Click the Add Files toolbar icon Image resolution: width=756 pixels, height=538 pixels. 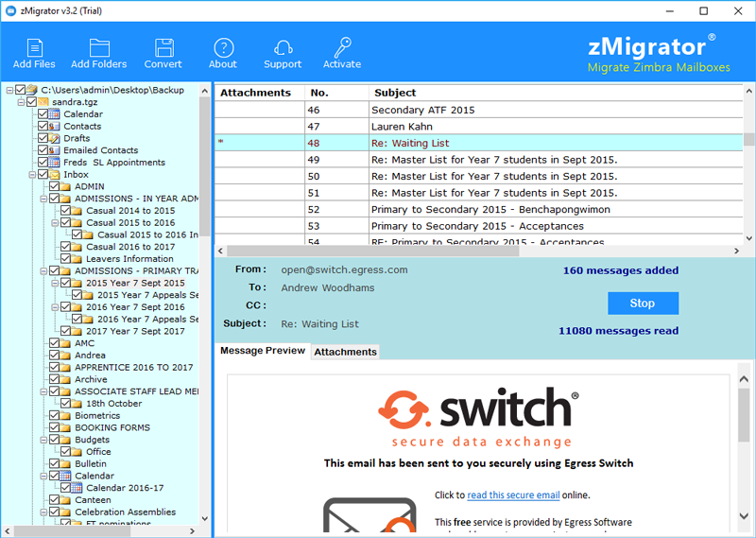tap(34, 48)
